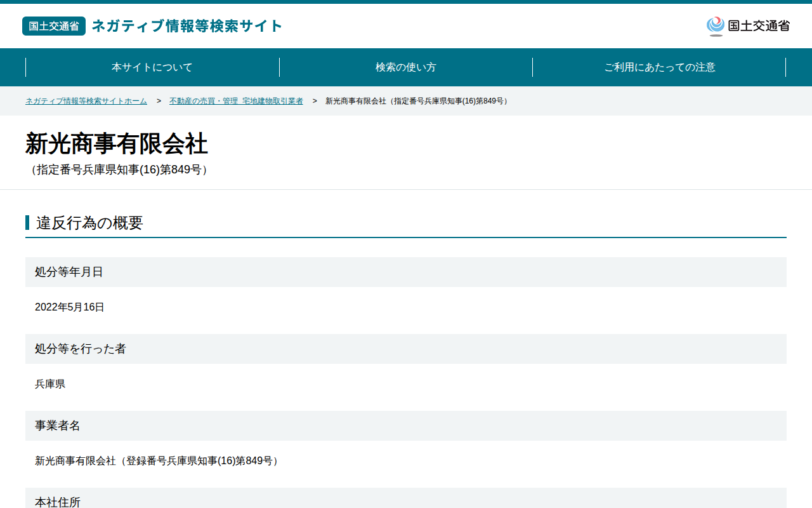Screen dimensions: 812x508
Task: Go to ネガティブ情報等検索サイトホーム breadcrumb link
Action: [86, 101]
